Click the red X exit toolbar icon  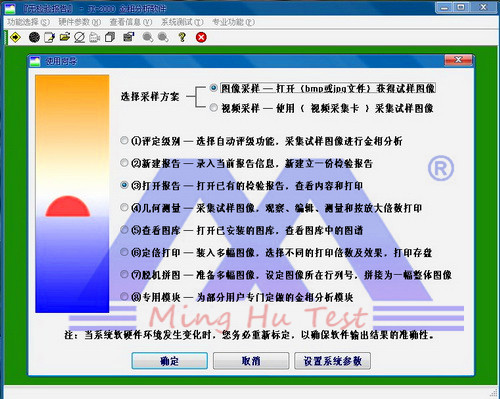point(201,37)
